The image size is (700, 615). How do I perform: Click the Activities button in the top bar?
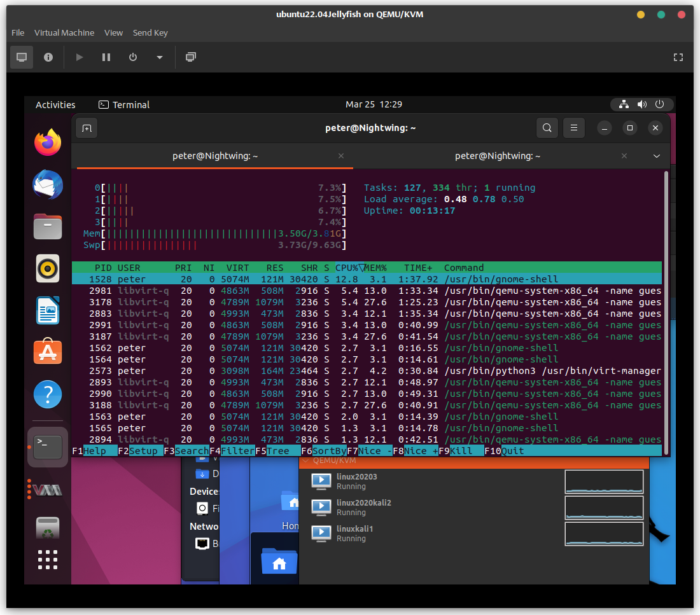[x=55, y=105]
